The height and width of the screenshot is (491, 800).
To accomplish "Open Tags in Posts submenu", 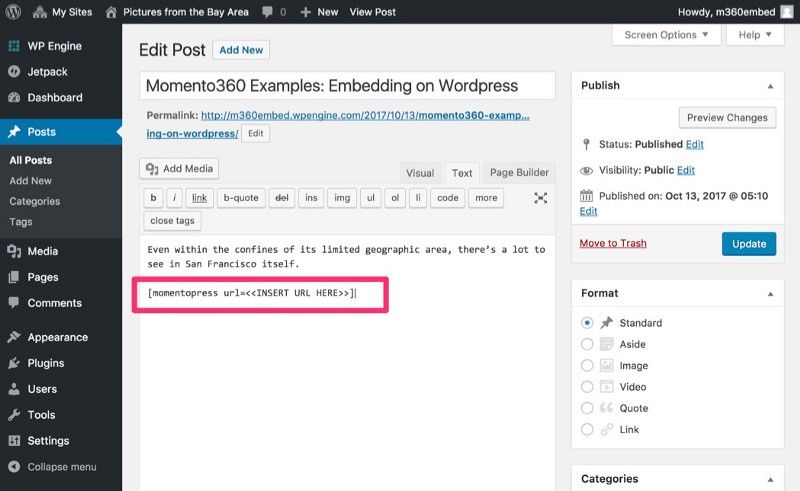I will 21,222.
